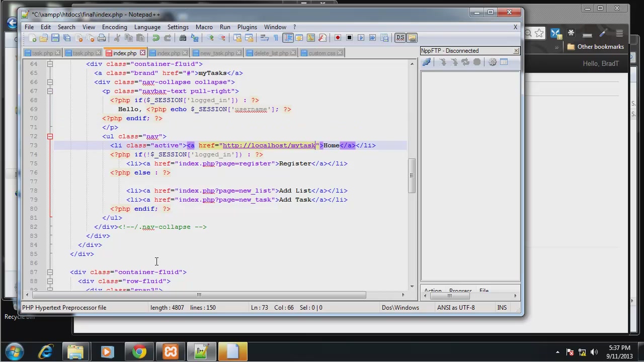Click the Stop recording macro icon

point(349,38)
